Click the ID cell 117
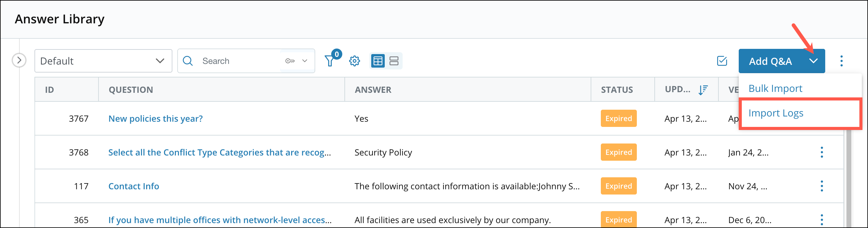The width and height of the screenshot is (868, 228). pyautogui.click(x=81, y=186)
